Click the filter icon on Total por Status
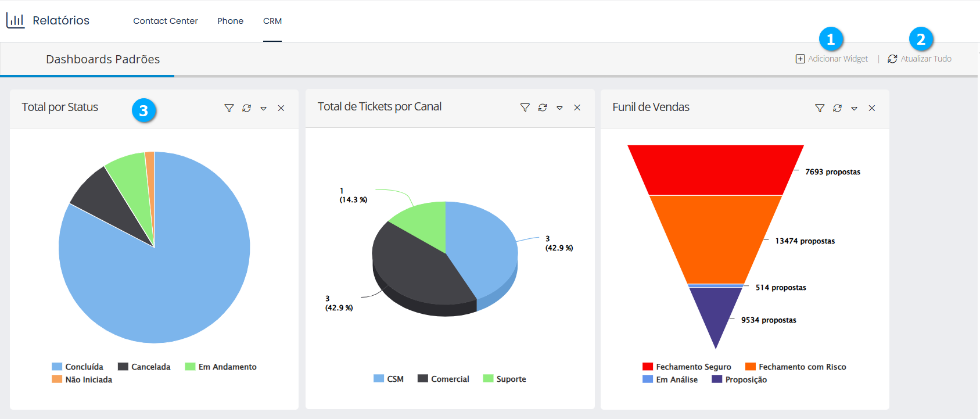 pos(229,108)
